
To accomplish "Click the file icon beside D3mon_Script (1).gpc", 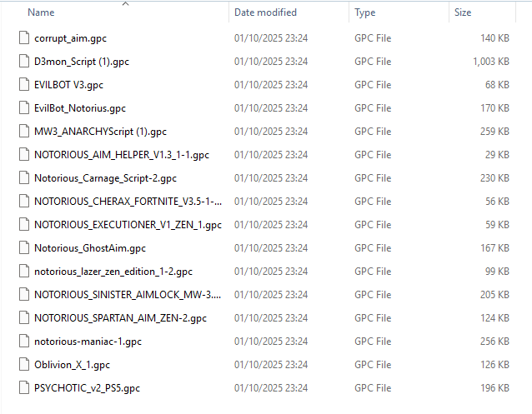I will click(24, 61).
